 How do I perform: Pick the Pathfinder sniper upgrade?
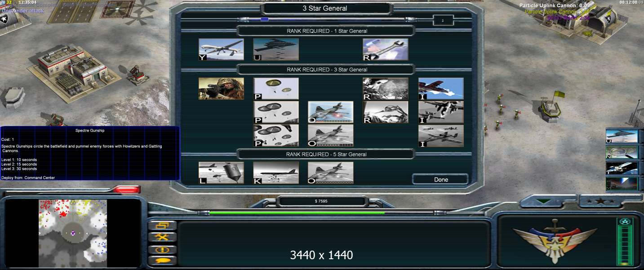(x=221, y=89)
